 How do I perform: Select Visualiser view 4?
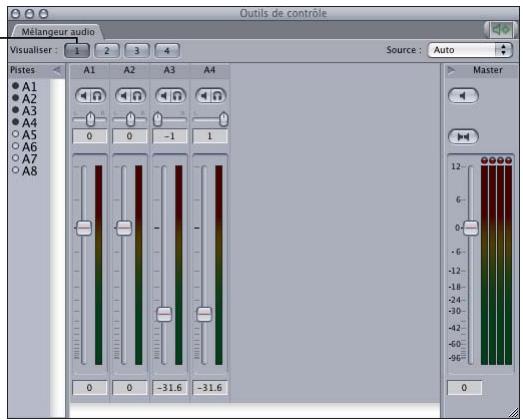[x=167, y=51]
